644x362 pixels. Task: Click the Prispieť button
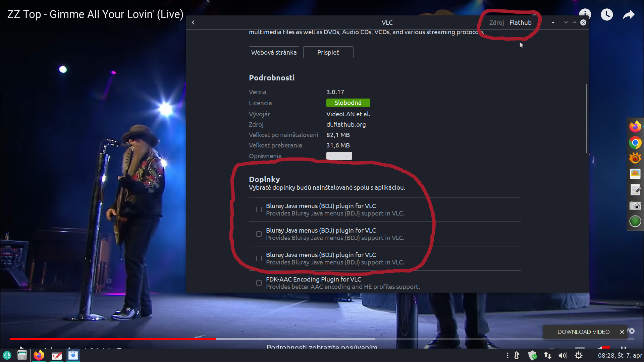point(328,52)
